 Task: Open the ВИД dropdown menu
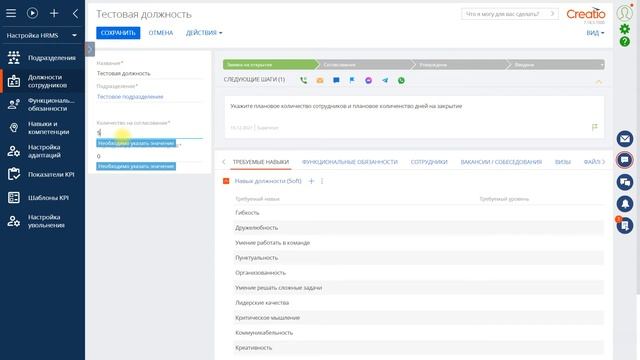595,33
